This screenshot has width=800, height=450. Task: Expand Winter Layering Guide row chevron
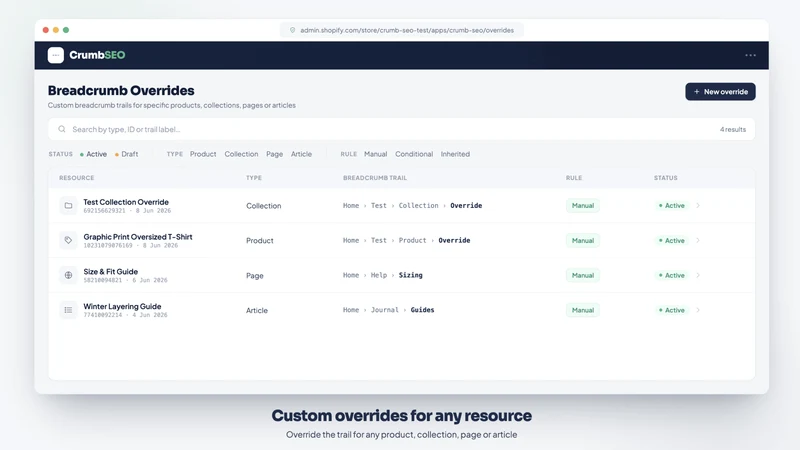point(698,310)
